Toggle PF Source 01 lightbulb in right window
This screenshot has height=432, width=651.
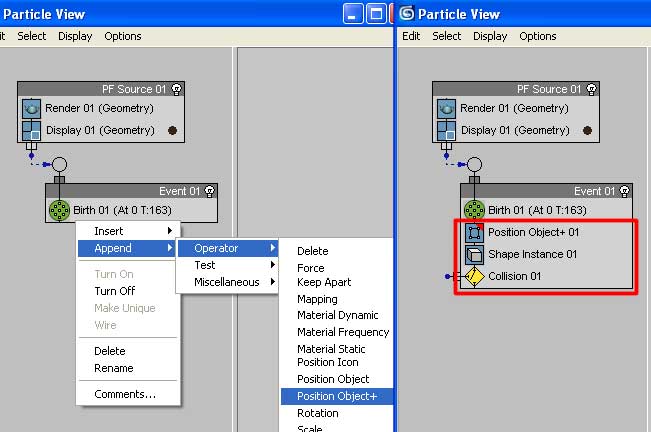591,89
